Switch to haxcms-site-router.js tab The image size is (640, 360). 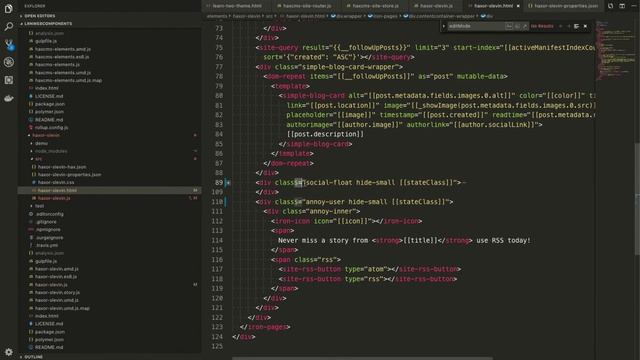click(304, 6)
